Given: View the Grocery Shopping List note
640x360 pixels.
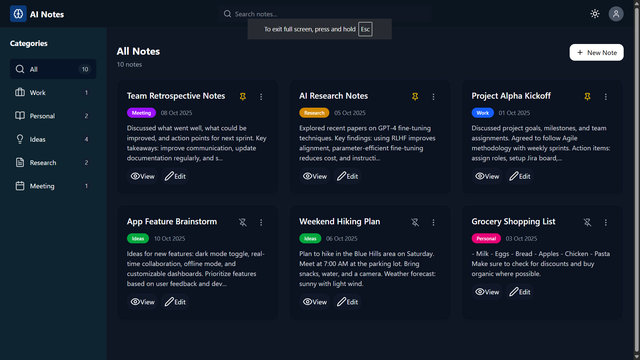Looking at the screenshot, I should [487, 292].
